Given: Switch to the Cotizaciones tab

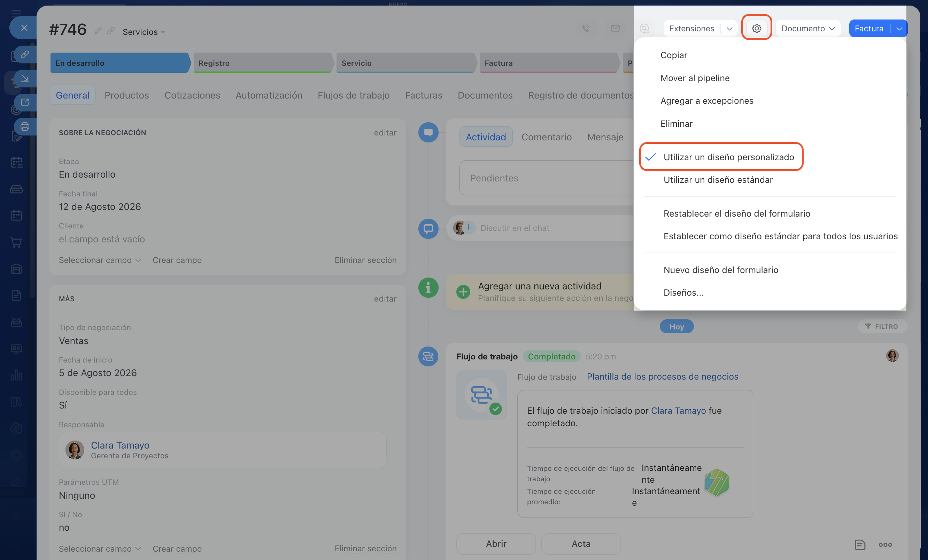Looking at the screenshot, I should (x=192, y=95).
